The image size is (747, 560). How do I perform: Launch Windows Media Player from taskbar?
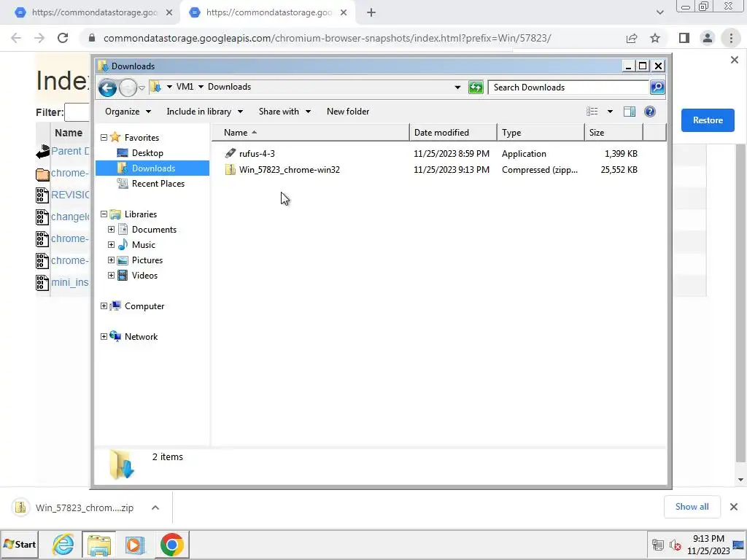[x=135, y=544]
